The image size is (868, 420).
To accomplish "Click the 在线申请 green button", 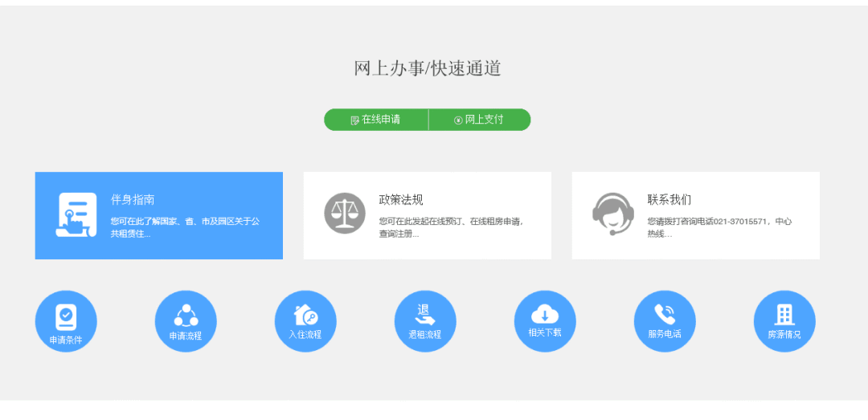I will [x=376, y=120].
